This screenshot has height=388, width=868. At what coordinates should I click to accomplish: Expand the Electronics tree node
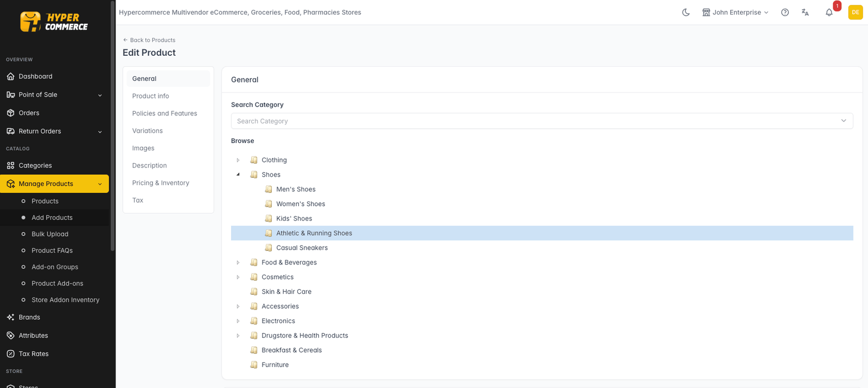[x=238, y=321]
